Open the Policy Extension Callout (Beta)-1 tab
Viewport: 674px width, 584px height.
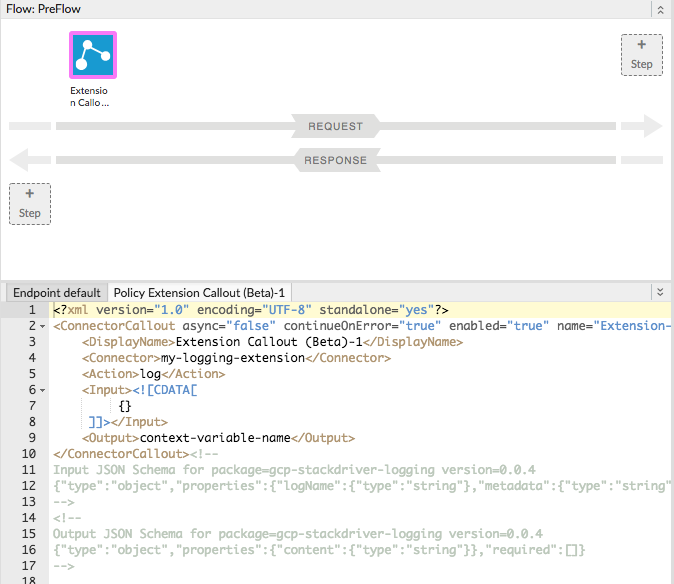(200, 293)
